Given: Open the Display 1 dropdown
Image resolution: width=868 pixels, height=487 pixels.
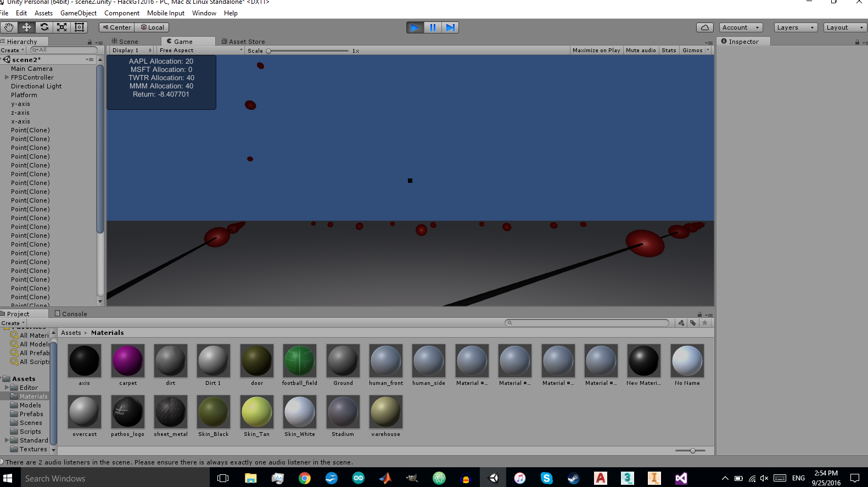Looking at the screenshot, I should click(x=131, y=50).
